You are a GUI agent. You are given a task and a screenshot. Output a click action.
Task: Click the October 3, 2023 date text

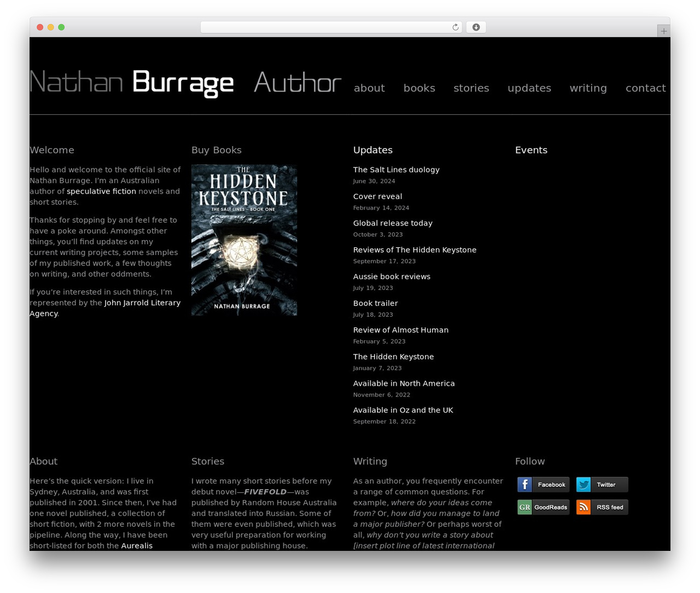(x=378, y=235)
